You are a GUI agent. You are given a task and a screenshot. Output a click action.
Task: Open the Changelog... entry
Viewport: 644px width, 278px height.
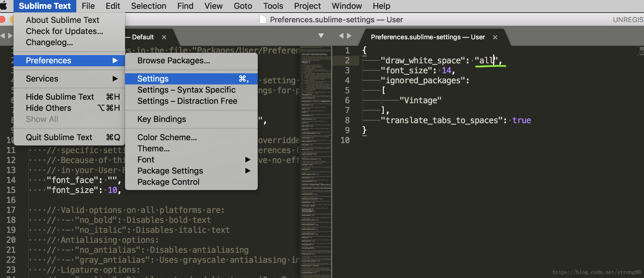point(69,42)
